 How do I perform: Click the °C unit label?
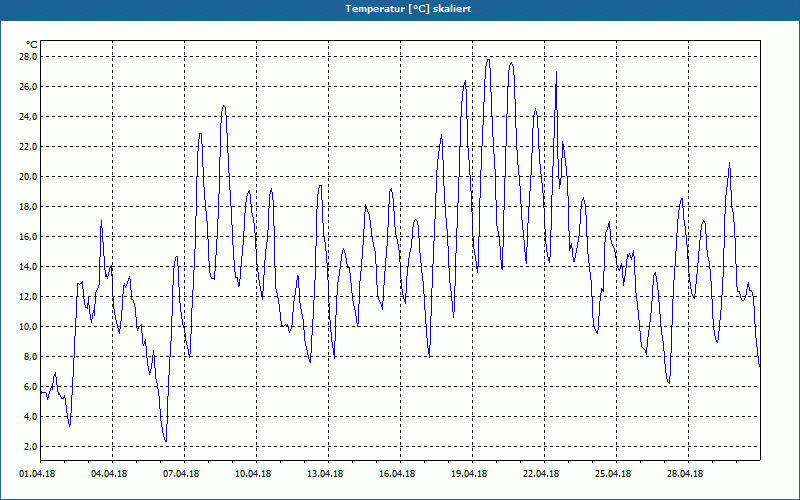[32, 45]
